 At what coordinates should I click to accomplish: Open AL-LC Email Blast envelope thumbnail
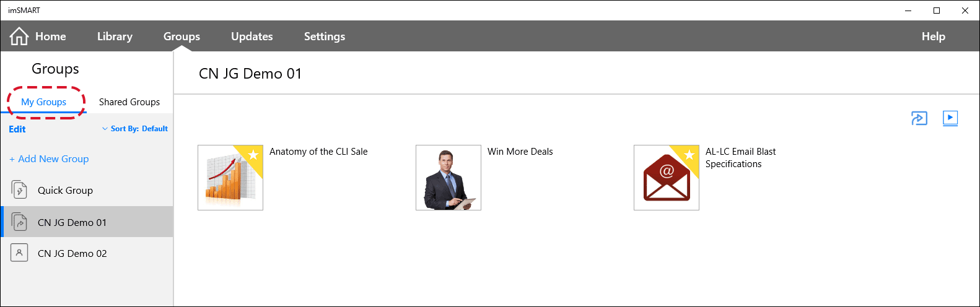click(x=667, y=178)
